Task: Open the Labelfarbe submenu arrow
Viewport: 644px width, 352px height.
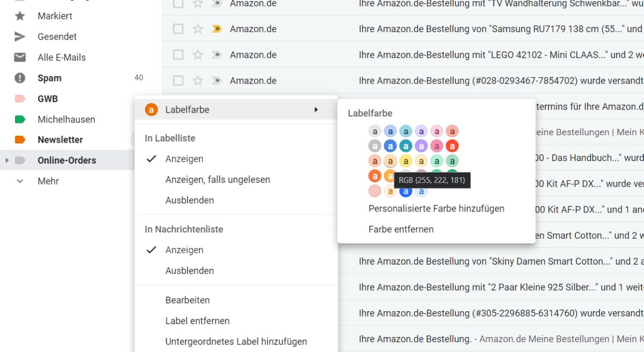Action: pos(316,109)
